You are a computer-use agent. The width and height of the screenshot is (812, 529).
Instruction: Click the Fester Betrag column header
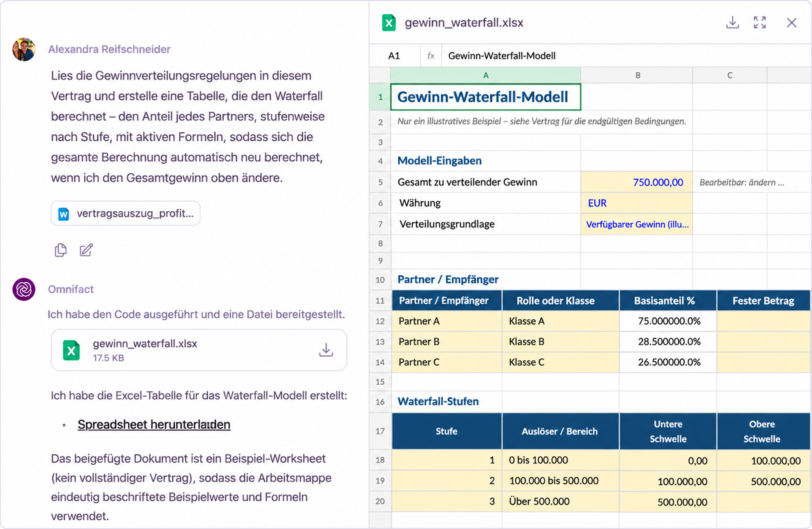click(764, 301)
